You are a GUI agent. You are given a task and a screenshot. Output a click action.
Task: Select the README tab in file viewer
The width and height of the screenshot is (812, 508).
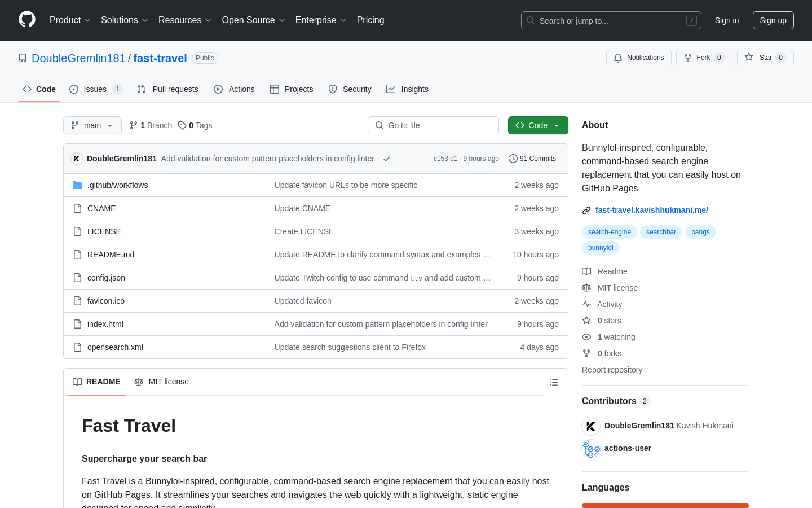(x=96, y=382)
